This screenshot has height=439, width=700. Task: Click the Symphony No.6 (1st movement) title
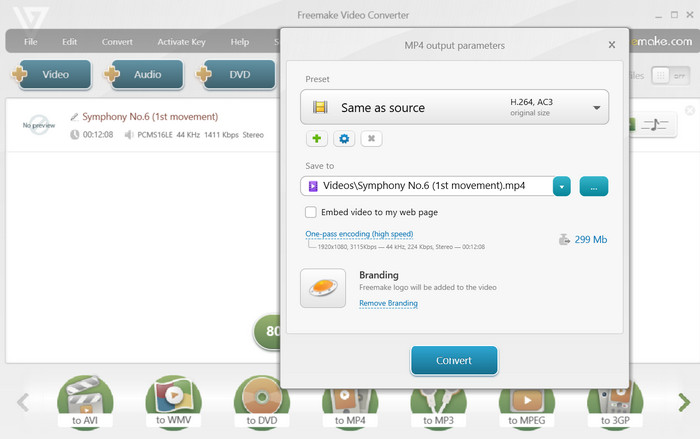(150, 117)
